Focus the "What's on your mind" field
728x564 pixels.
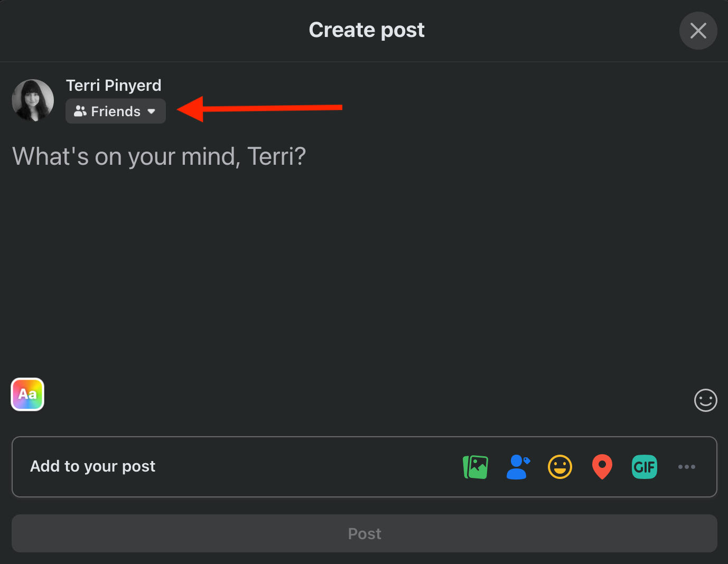[159, 156]
